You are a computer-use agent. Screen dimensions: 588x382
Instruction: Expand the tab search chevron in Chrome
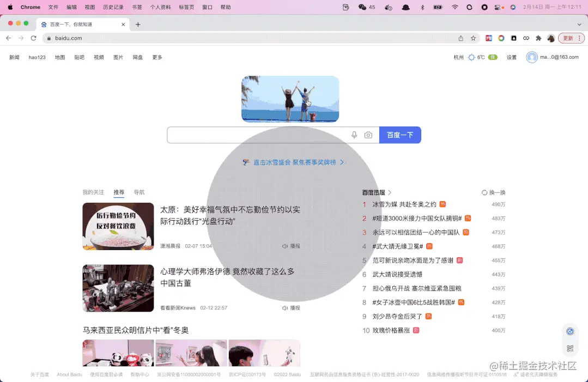pos(579,25)
